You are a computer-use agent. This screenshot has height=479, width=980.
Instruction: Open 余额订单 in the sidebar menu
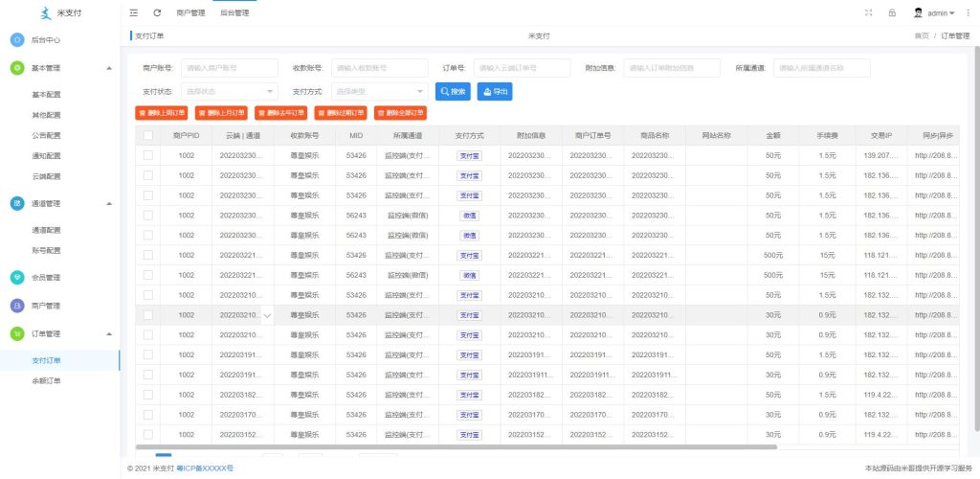[46, 380]
